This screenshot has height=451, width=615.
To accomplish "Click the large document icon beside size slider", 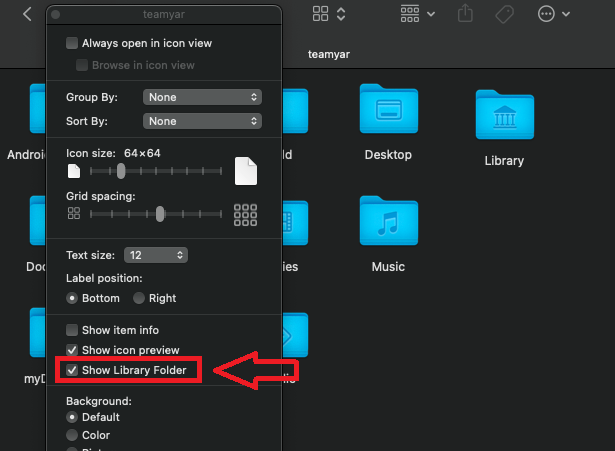I will 246,172.
